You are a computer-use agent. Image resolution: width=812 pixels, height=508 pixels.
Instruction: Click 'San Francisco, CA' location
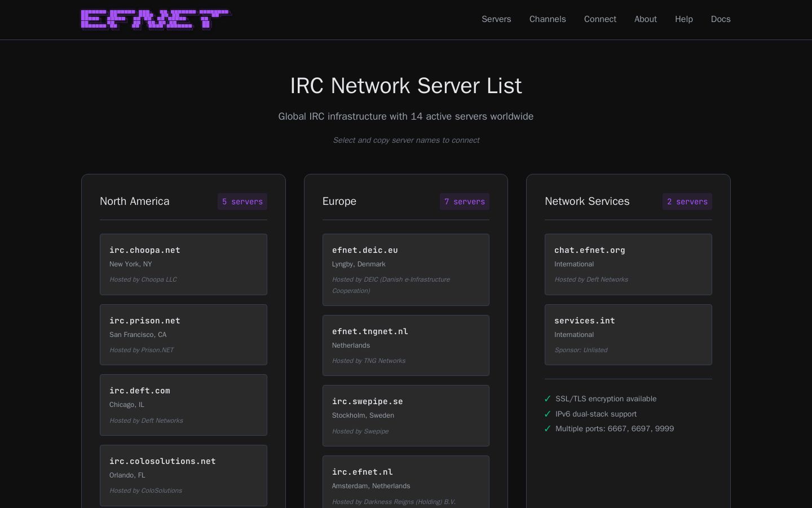click(138, 335)
